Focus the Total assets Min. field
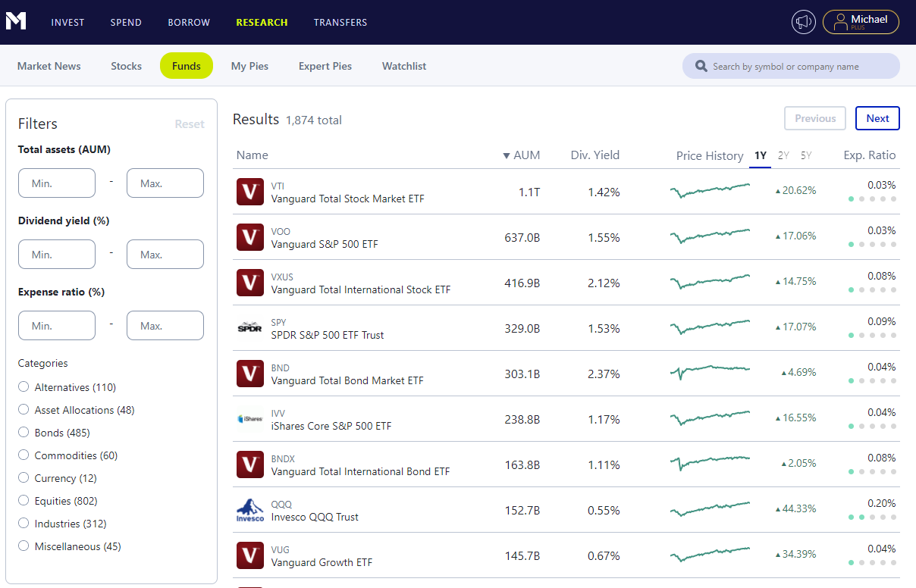916x588 pixels. (57, 183)
